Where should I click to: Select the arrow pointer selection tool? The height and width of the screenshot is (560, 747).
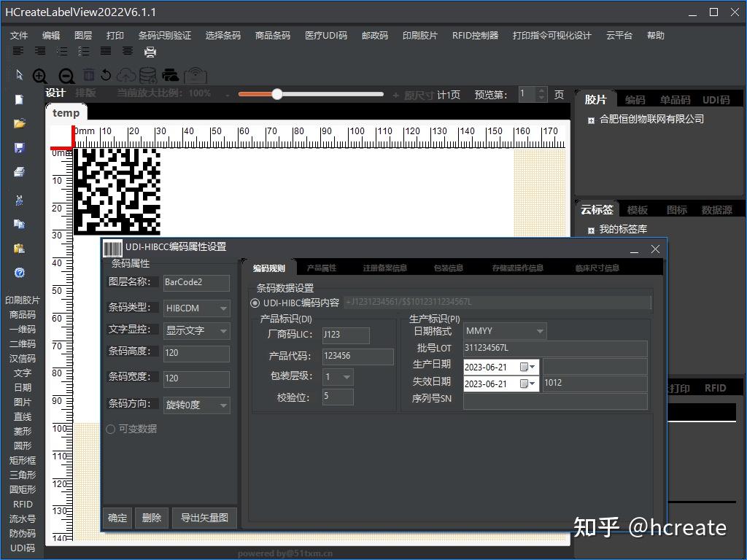[x=18, y=75]
